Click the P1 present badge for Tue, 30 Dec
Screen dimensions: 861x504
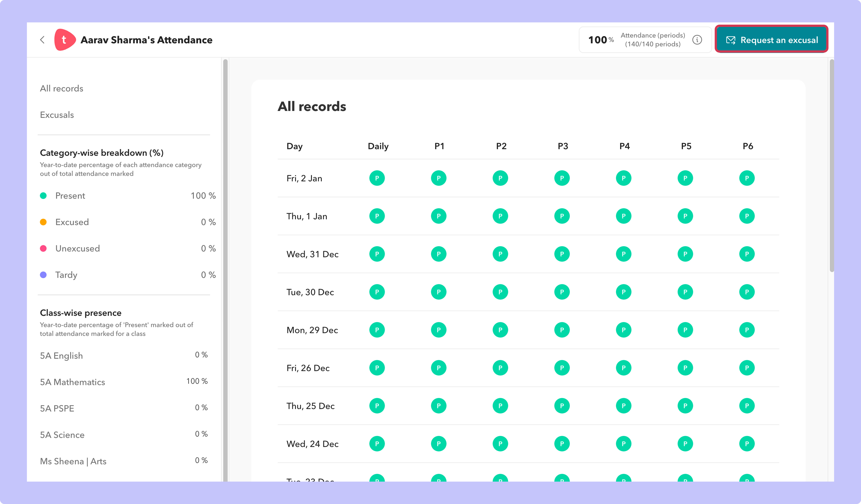pyautogui.click(x=439, y=292)
